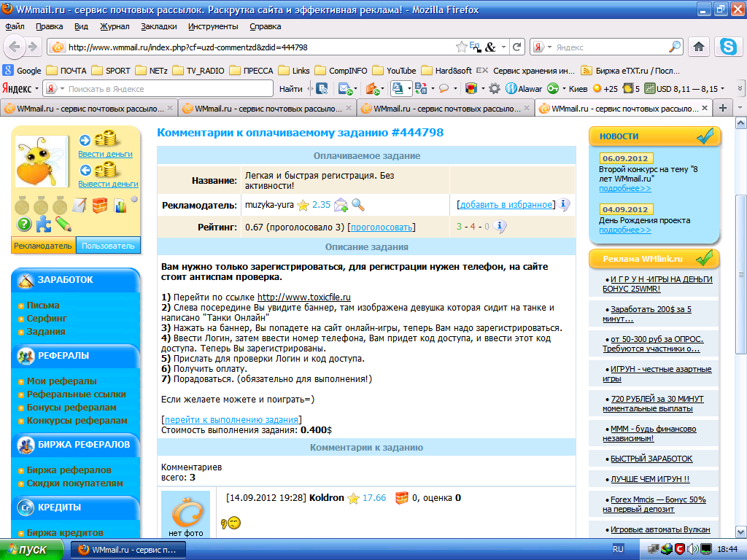747x560 pixels.
Task: Click the WMmail.ru taskbar window button
Action: 128,550
